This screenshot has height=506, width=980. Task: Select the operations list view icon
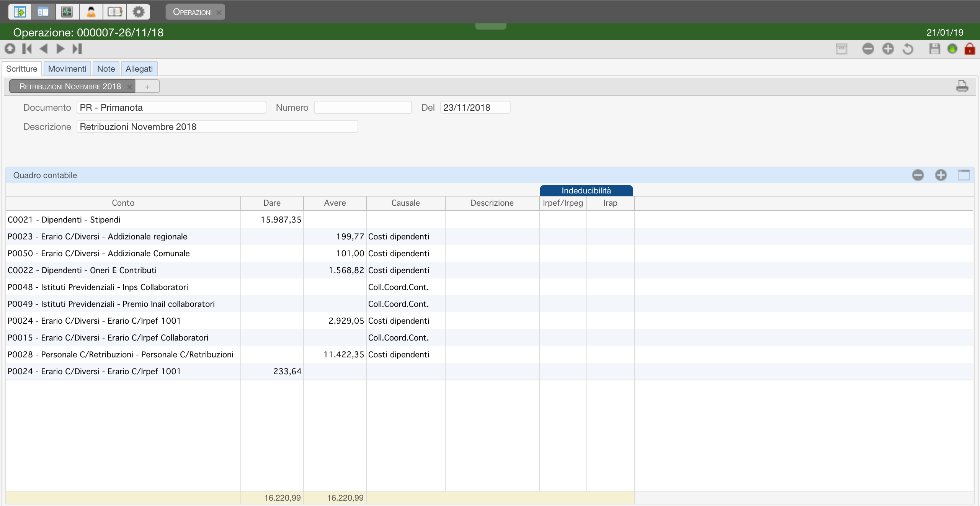pos(43,12)
